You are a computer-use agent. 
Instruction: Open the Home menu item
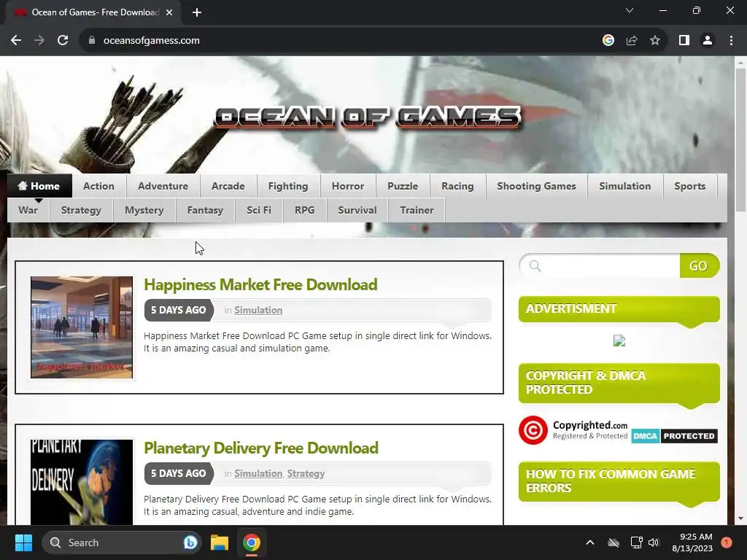pyautogui.click(x=39, y=186)
